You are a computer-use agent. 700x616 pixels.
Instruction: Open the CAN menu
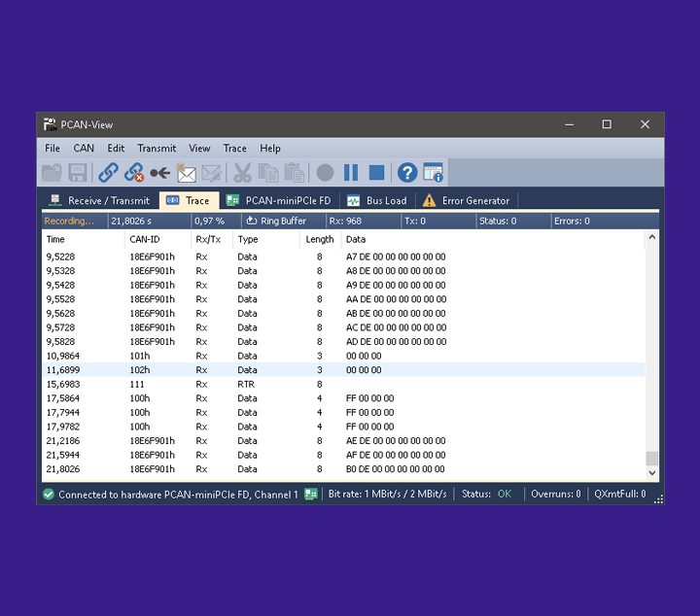click(x=84, y=148)
